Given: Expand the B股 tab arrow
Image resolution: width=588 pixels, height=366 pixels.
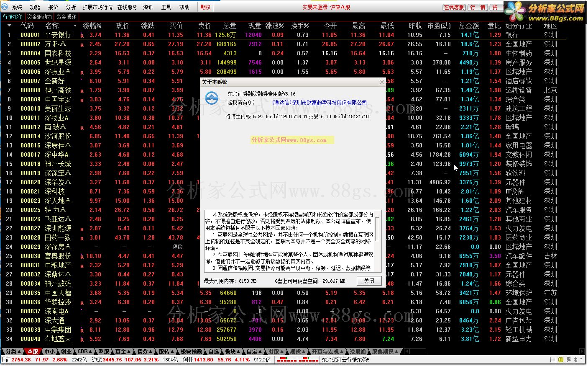Looking at the screenshot, I should tap(105, 351).
